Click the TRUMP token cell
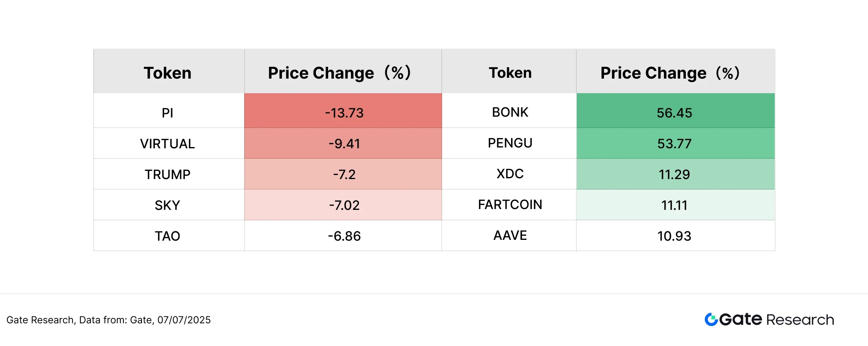 pos(168,175)
